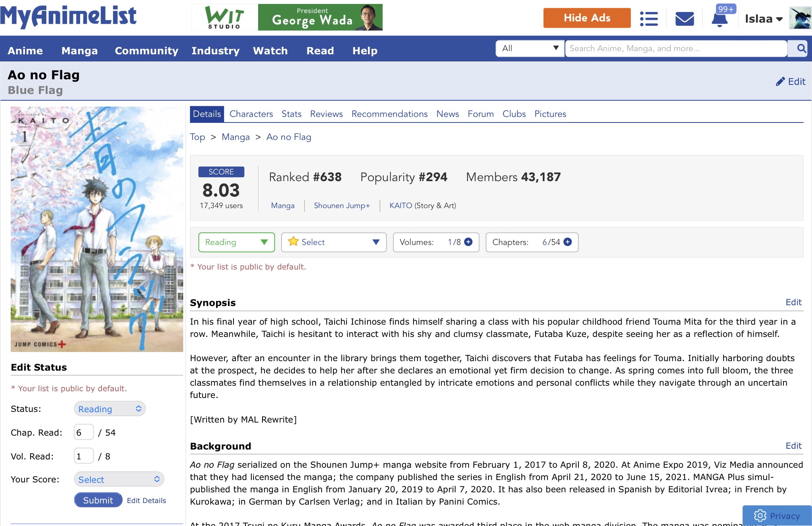Click the Hide Ads button
The width and height of the screenshot is (812, 526).
tap(587, 18)
